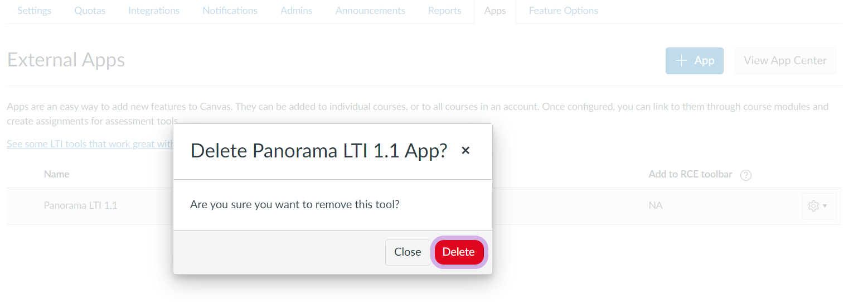Click the + App button

click(x=694, y=61)
